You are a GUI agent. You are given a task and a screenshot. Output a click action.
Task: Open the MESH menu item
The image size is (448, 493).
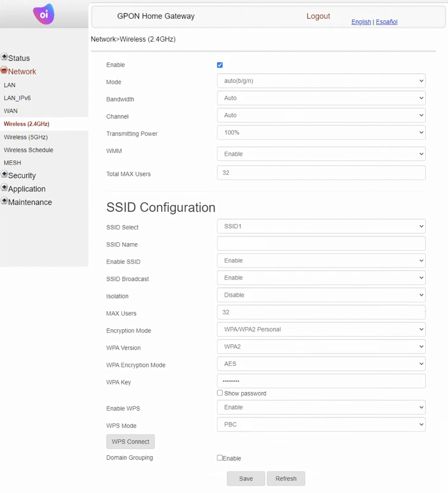13,163
